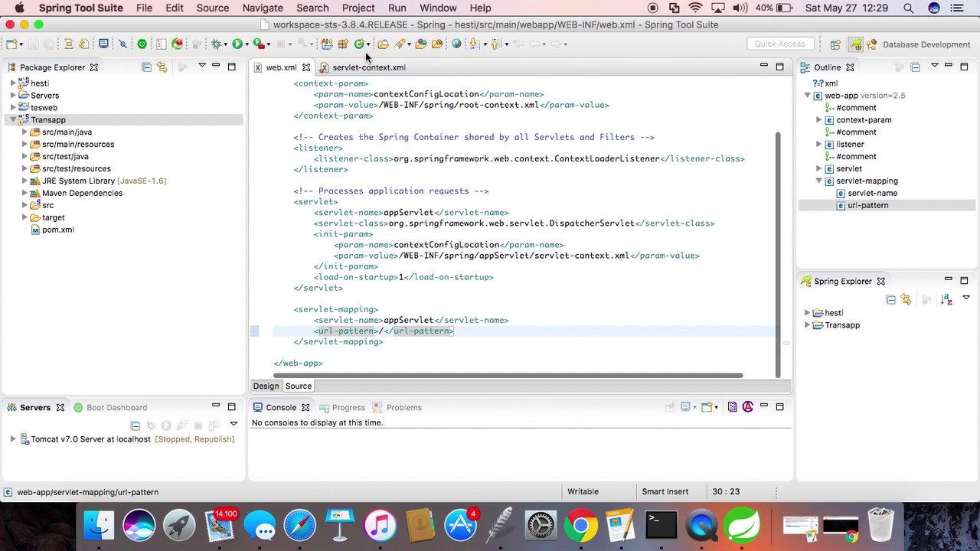Toggle Link with Editor in Spring Explorer
The width and height of the screenshot is (980, 551).
906,299
